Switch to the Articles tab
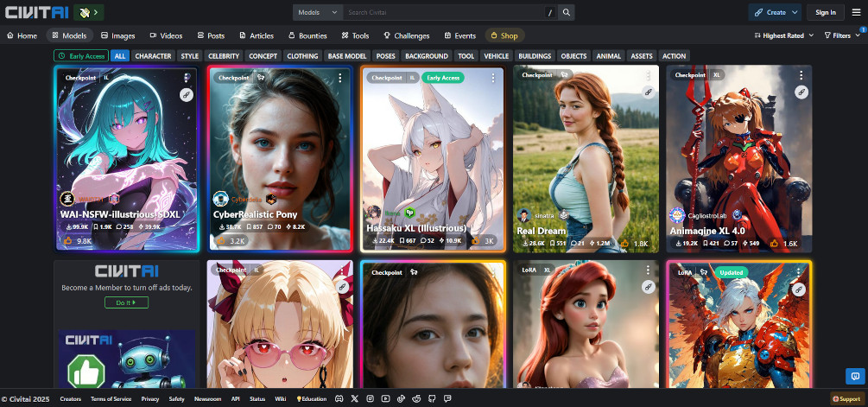The width and height of the screenshot is (868, 407). [x=257, y=35]
